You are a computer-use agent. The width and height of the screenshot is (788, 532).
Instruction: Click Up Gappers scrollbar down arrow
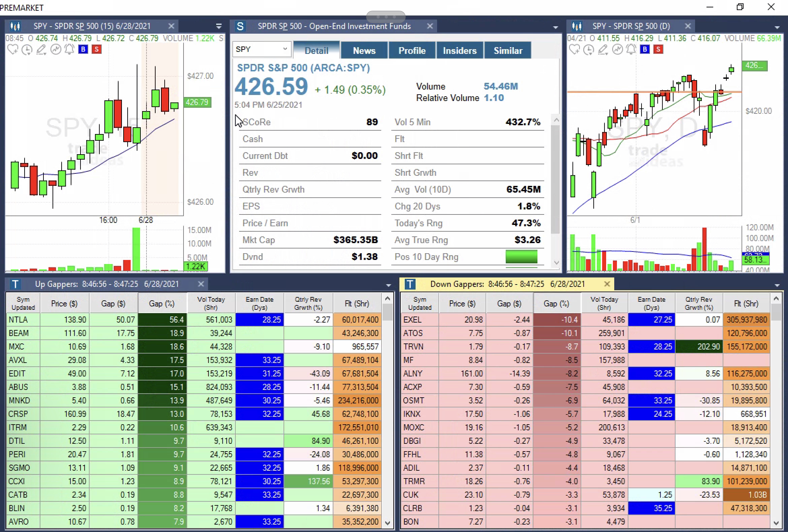pyautogui.click(x=388, y=523)
